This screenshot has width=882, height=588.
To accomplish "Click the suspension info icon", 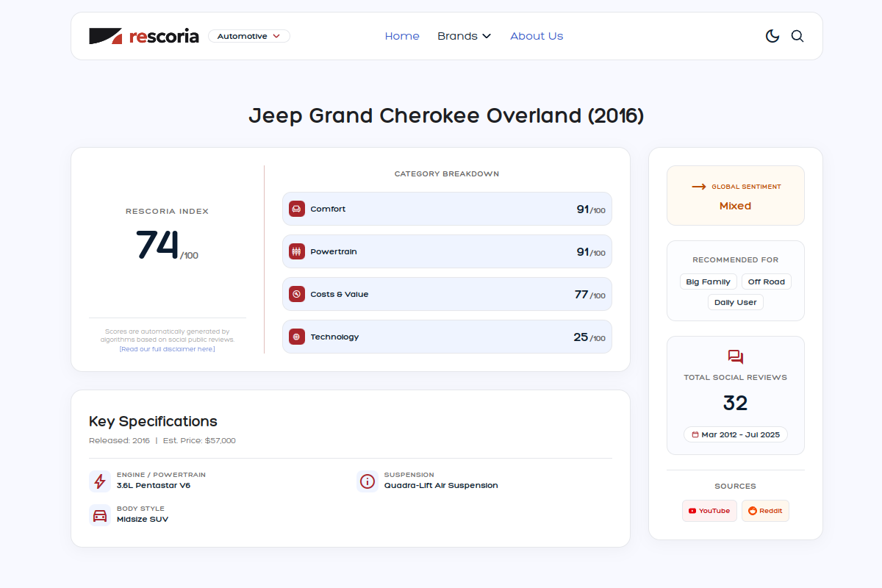I will [367, 481].
